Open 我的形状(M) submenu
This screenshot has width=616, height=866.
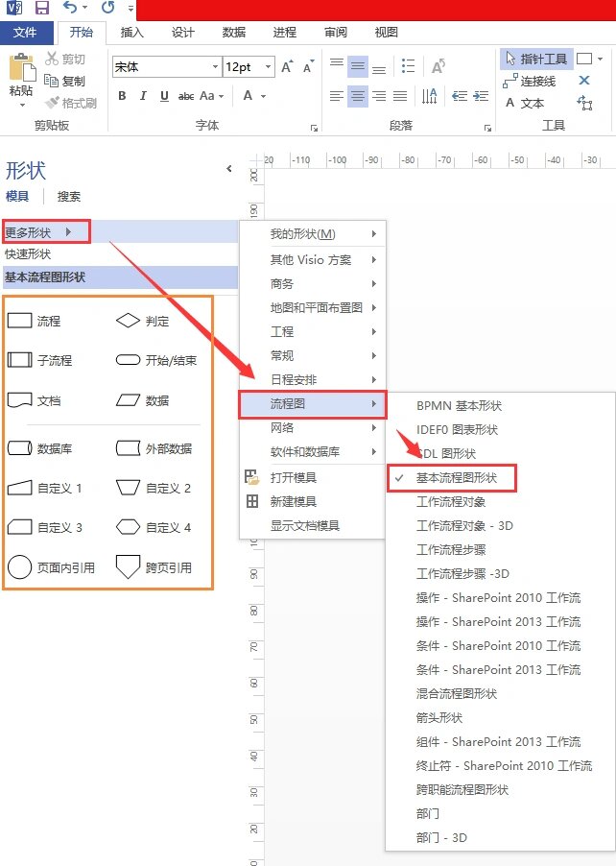[313, 234]
